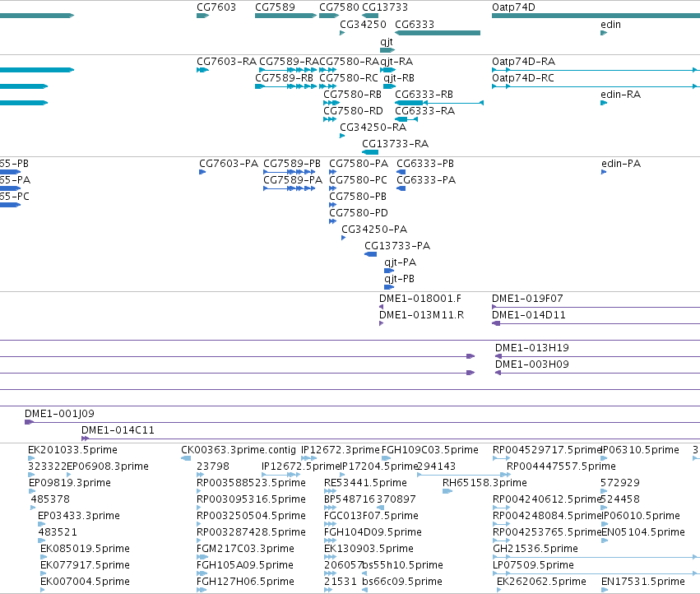
Task: Select transcript CG7589-RA
Action: click(289, 61)
